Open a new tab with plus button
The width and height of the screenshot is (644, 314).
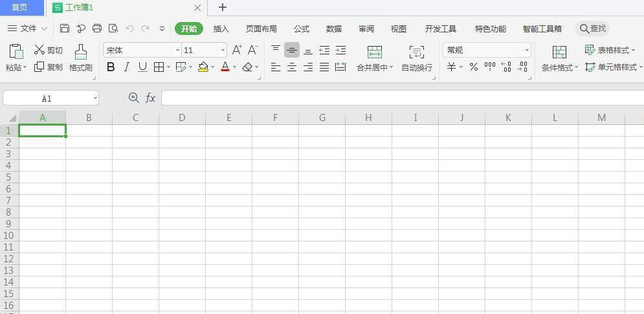coord(222,7)
